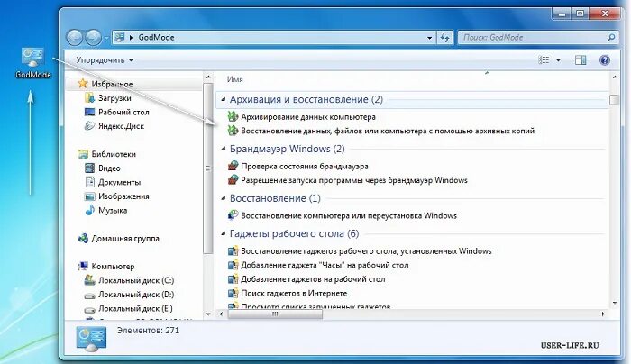Click the Загрузки folder icon
Viewport: 631px width, 364px height.
coord(89,97)
